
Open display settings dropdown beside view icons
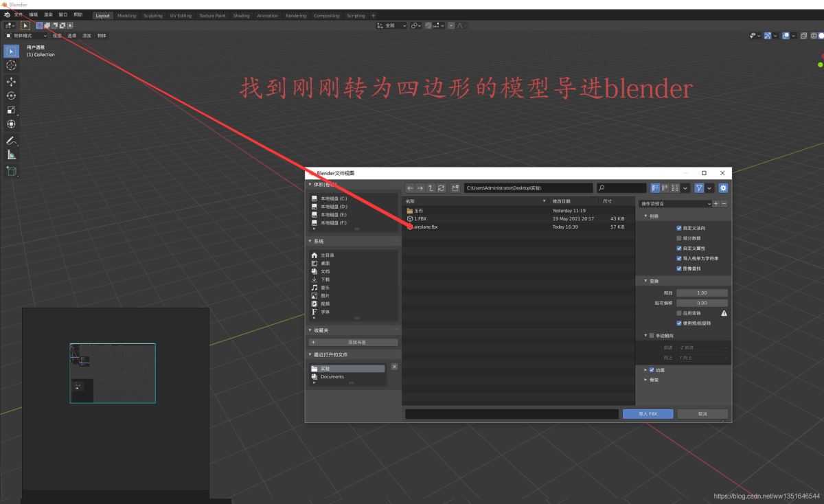pos(685,188)
